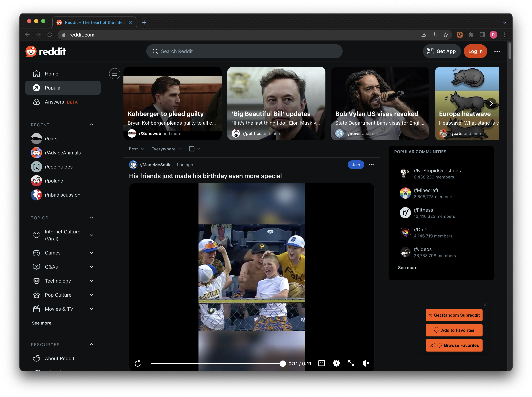Click the Log In button

tap(475, 51)
